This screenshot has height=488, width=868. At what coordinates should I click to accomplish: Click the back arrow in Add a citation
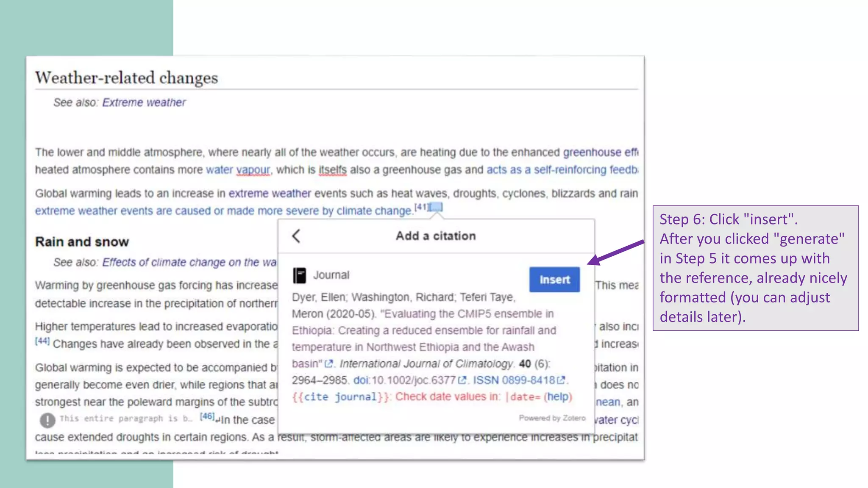pos(296,236)
